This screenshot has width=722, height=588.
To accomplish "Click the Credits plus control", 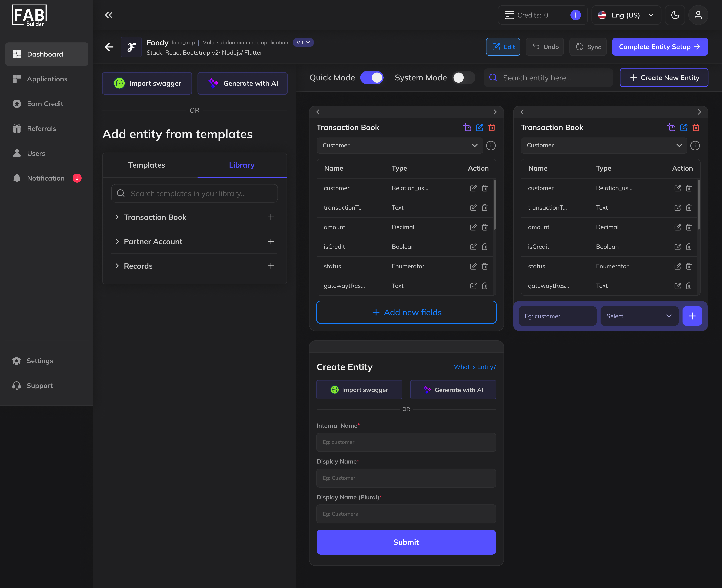I will 575,15.
